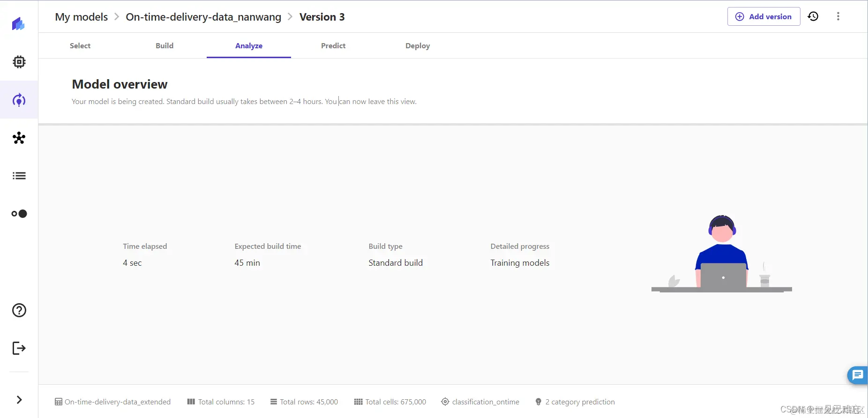This screenshot has height=418, width=868.
Task: Click the Log out icon
Action: pos(19,348)
